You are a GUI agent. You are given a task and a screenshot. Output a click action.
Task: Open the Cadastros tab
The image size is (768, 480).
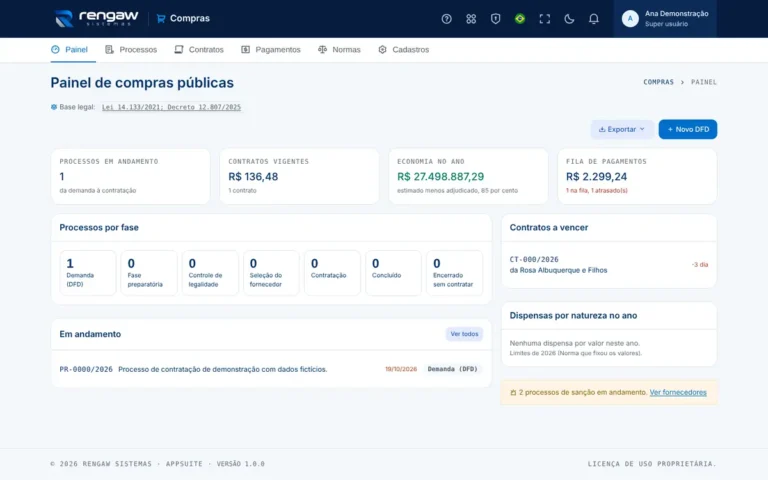click(x=403, y=49)
